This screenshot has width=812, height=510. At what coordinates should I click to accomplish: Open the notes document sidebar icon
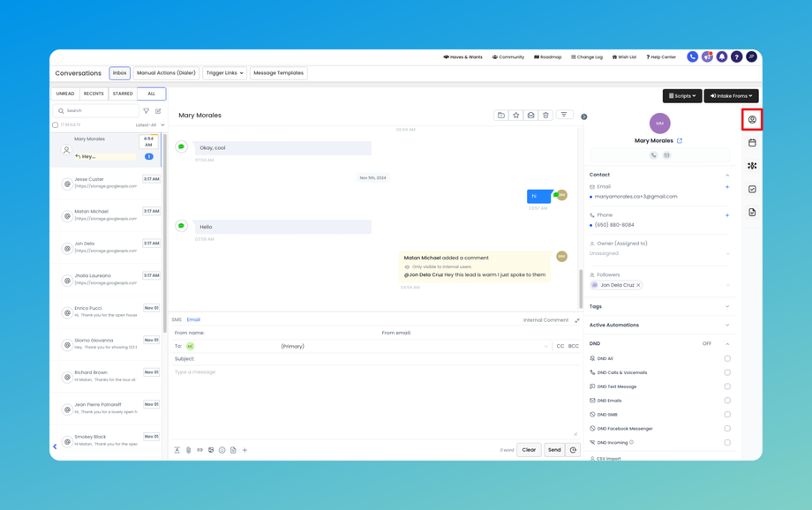coord(752,213)
